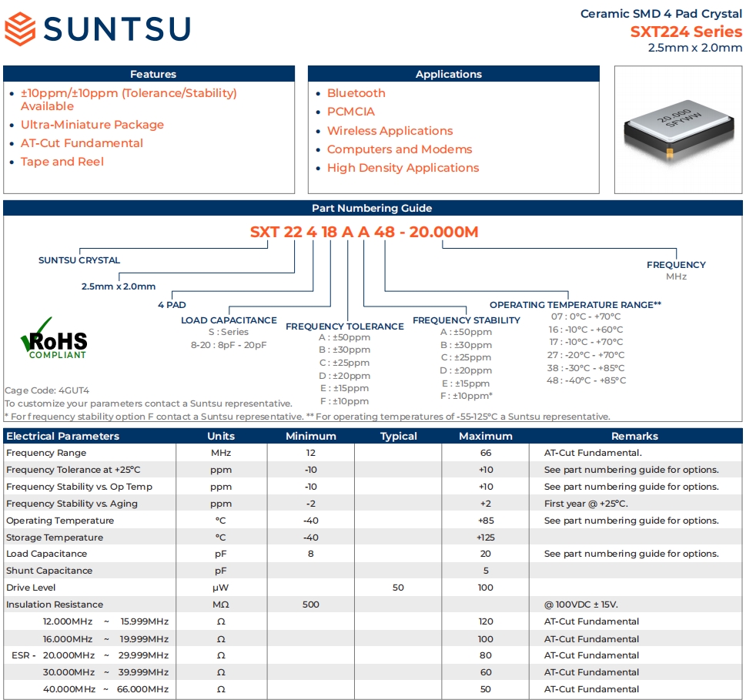Click the RoHS Compliant badge
The height and width of the screenshot is (700, 746).
pos(54,338)
